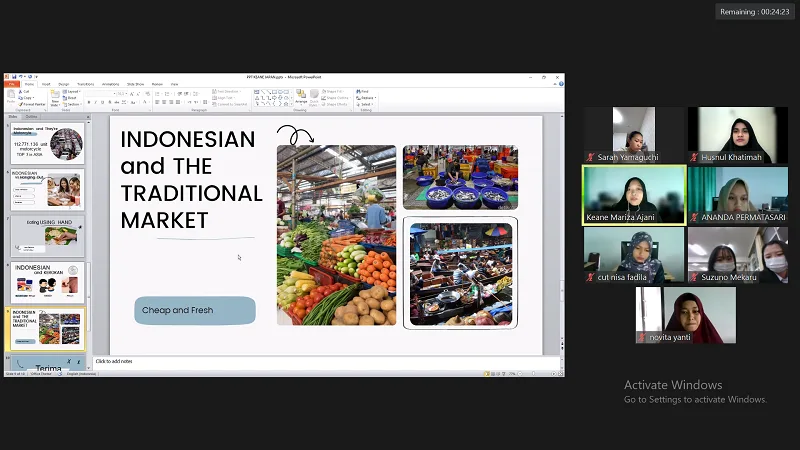The width and height of the screenshot is (800, 450).
Task: Minimize the ribbon with the caret
Action: [x=555, y=84]
